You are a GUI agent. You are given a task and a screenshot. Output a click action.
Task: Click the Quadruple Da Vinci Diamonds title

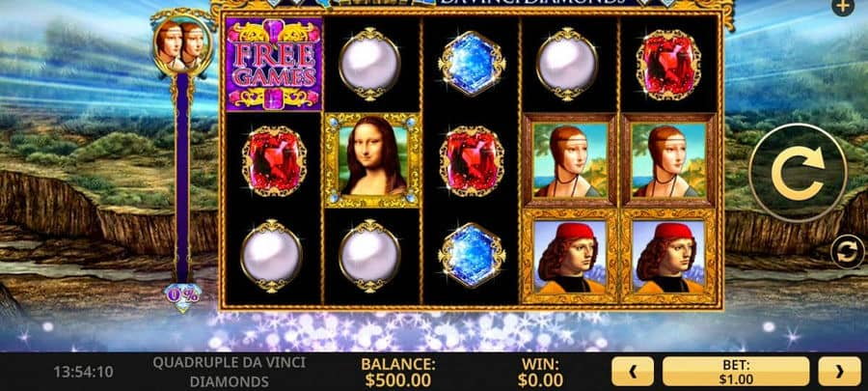(x=229, y=372)
